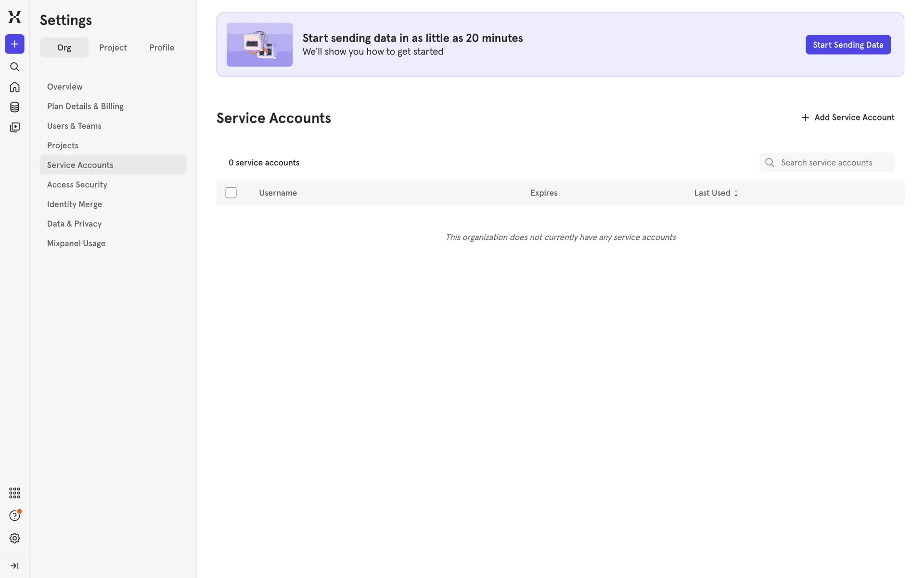Switch to the Project settings tab
Screen dimensions: 924x578
pyautogui.click(x=113, y=48)
